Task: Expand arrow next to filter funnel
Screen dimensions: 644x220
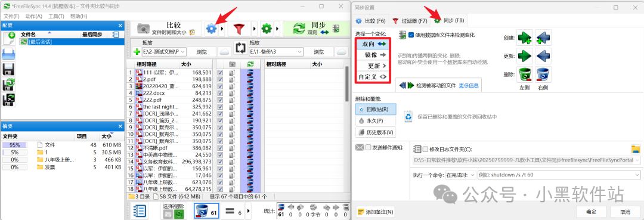Action: tap(253, 29)
